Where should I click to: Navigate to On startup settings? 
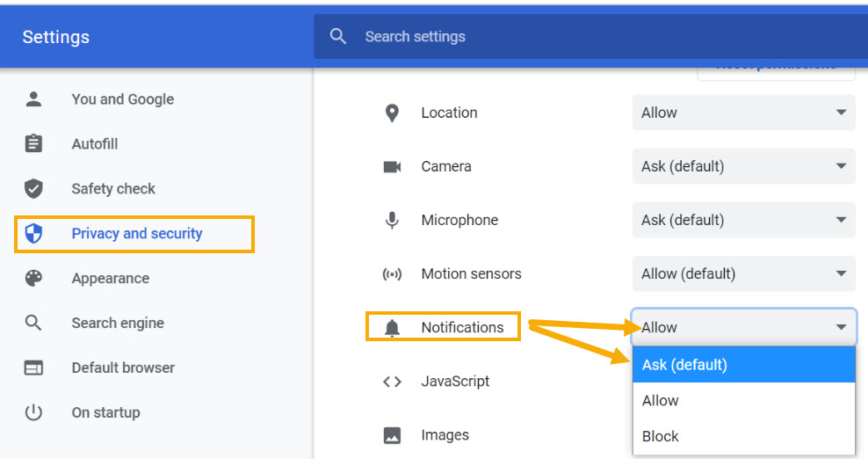(105, 412)
